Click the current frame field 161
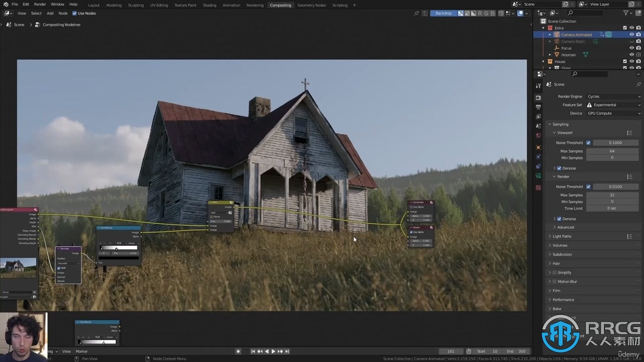Image resolution: width=644 pixels, height=362 pixels. click(x=451, y=351)
